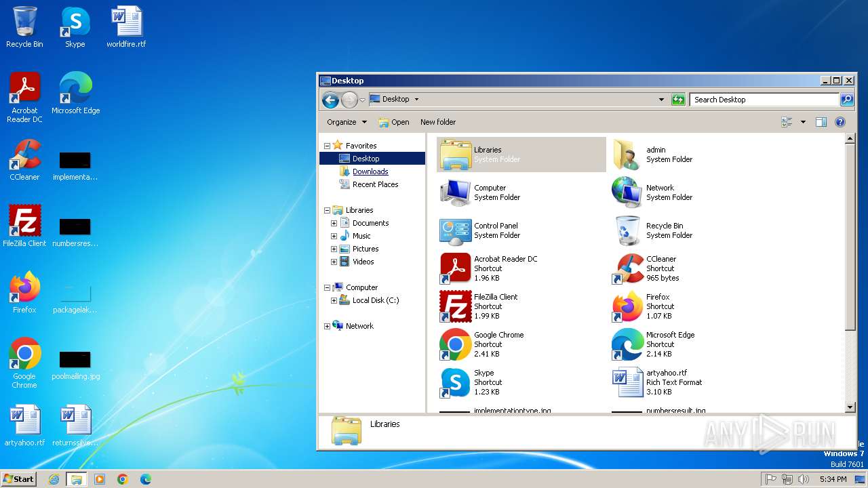The width and height of the screenshot is (868, 488).
Task: Select Acrobat Reader DC shortcut in Explorer
Action: point(521,268)
